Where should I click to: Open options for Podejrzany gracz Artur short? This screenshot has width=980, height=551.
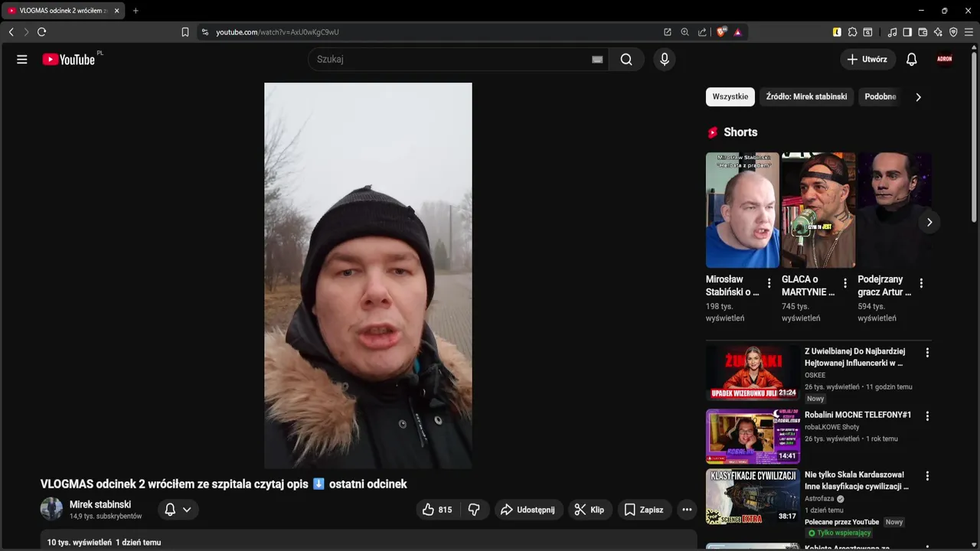coord(921,283)
